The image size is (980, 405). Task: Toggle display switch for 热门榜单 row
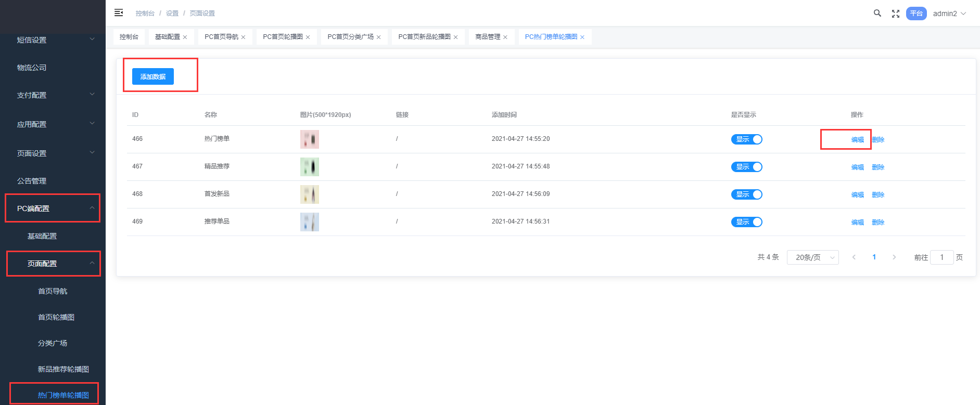(746, 139)
